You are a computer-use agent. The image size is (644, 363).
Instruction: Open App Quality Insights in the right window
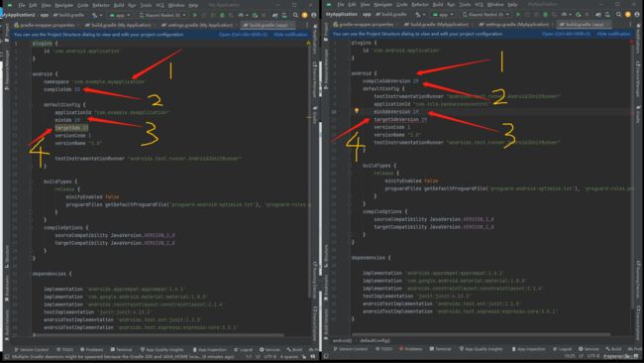[x=481, y=348]
